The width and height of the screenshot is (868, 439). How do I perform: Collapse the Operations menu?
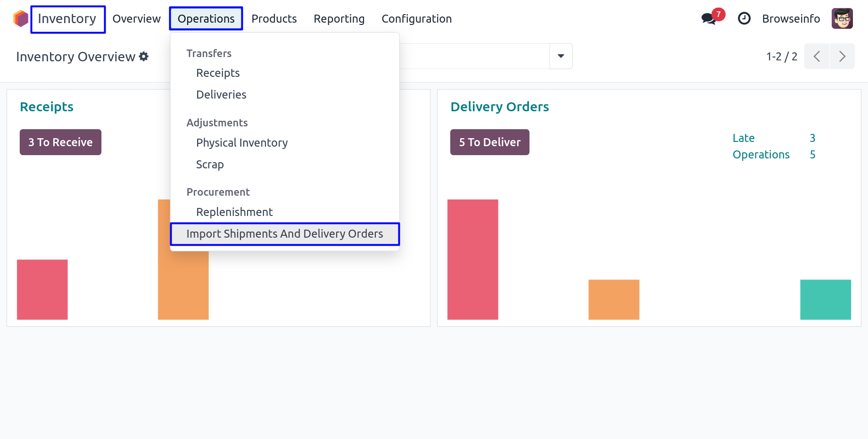click(x=206, y=19)
